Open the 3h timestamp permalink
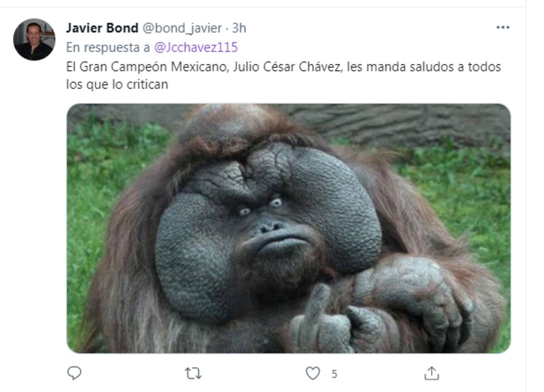 (239, 28)
